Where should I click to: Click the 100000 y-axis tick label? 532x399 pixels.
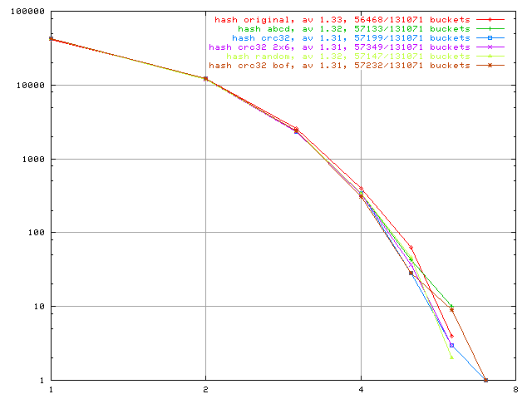[x=27, y=12]
